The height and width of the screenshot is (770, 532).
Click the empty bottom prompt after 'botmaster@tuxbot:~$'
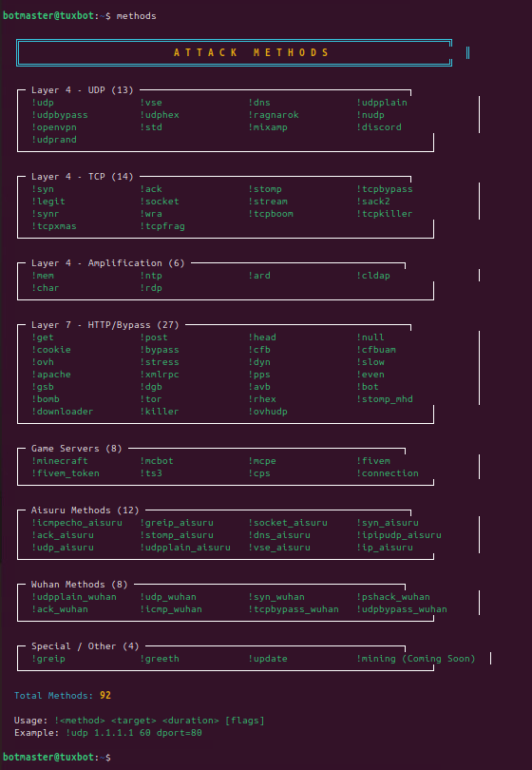114,758
